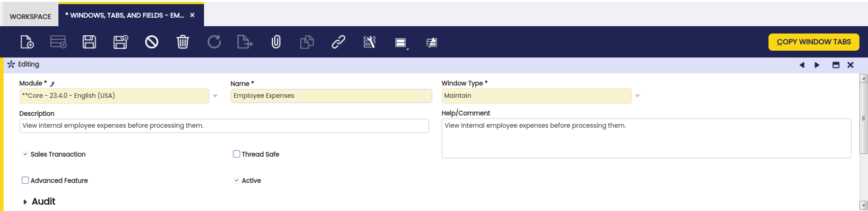The width and height of the screenshot is (868, 211).
Task: Open the Module dropdown arrow
Action: click(x=215, y=96)
